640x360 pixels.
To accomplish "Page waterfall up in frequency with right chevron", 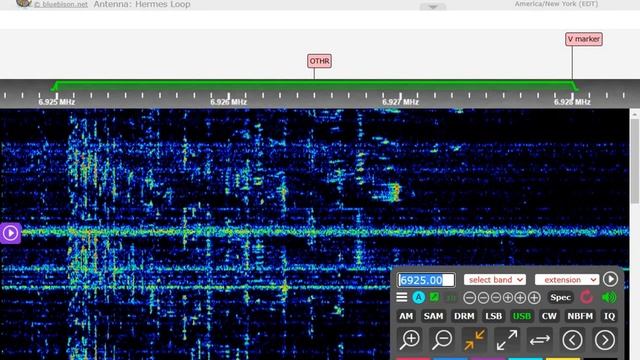I will 604,340.
